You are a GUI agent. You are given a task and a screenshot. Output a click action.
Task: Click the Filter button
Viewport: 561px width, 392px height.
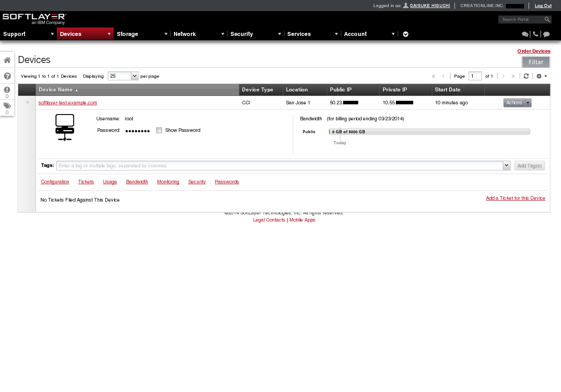point(536,62)
